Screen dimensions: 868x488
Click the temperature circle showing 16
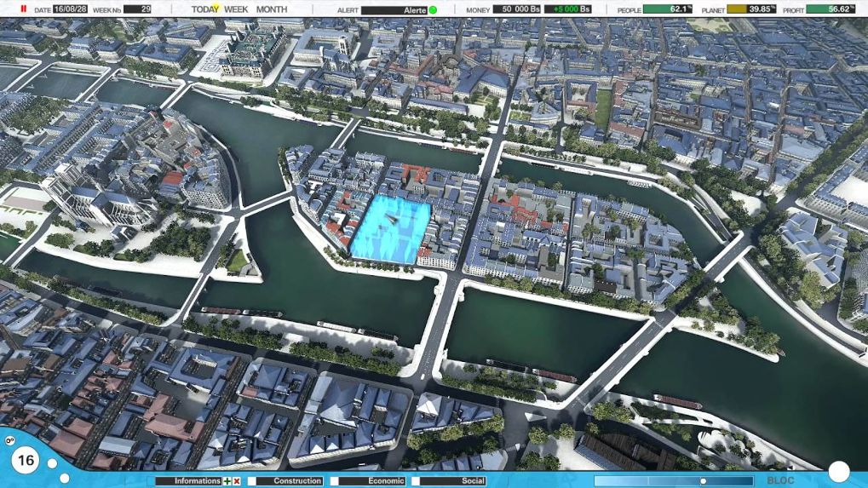25,461
